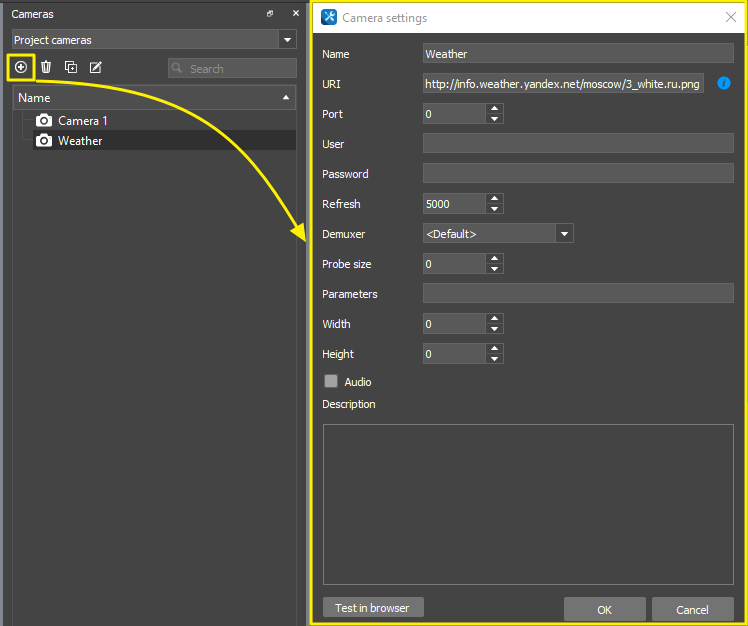Expand the Demuxer dropdown

[x=564, y=234]
